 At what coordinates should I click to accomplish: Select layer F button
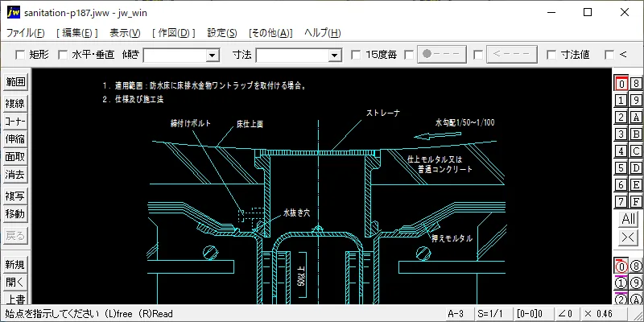636,202
